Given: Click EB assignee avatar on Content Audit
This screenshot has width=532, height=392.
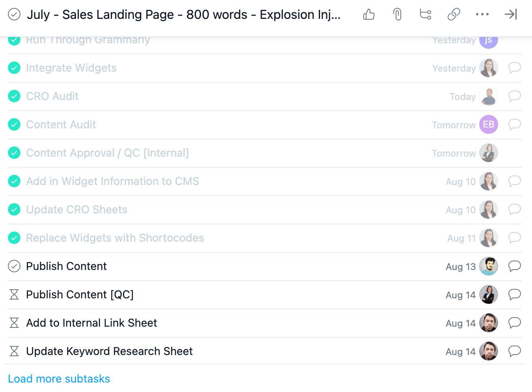Looking at the screenshot, I should (x=489, y=125).
